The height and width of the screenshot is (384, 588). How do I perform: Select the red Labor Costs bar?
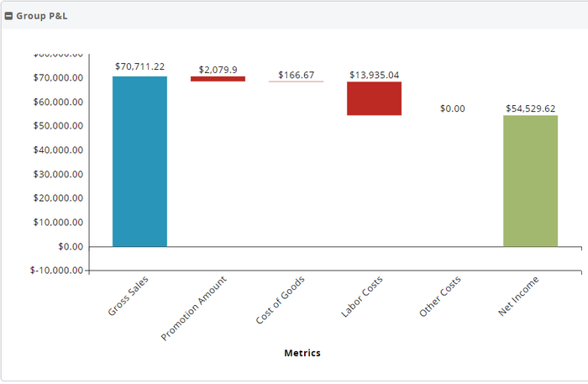374,98
